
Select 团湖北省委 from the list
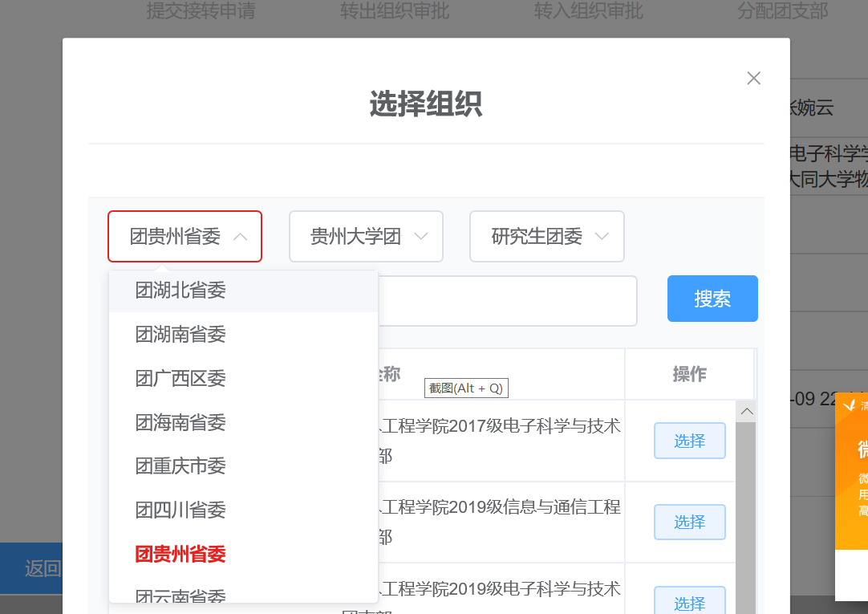tap(180, 291)
